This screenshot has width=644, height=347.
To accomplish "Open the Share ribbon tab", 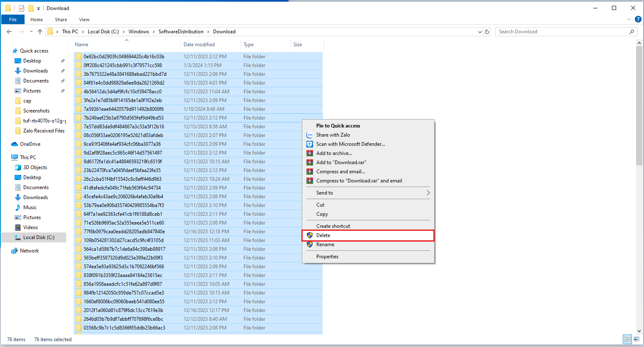I will pyautogui.click(x=61, y=20).
